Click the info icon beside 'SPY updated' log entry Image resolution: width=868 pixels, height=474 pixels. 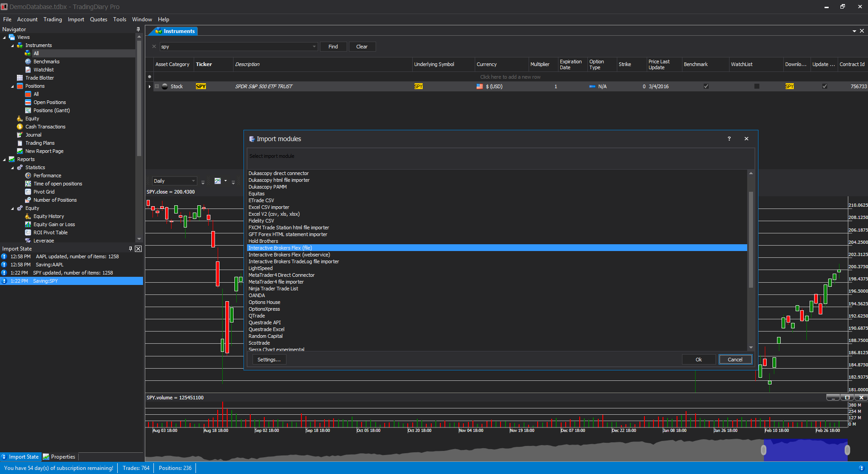click(x=4, y=273)
